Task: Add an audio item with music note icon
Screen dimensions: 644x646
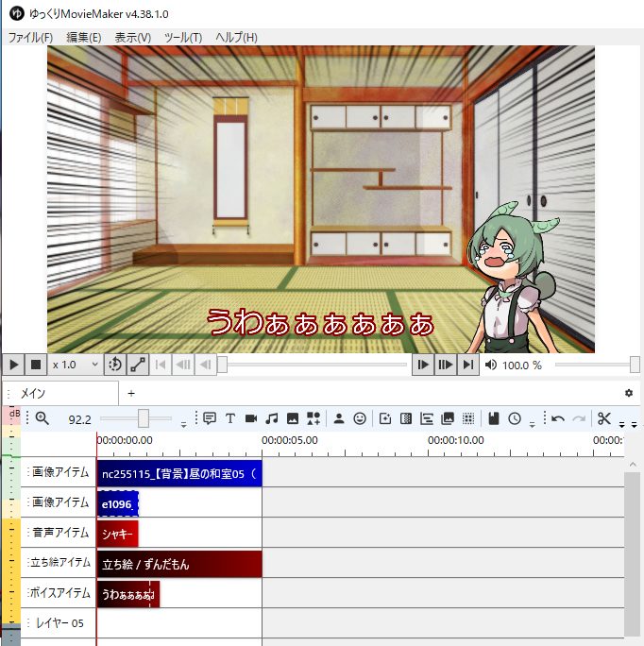Action: (x=272, y=418)
